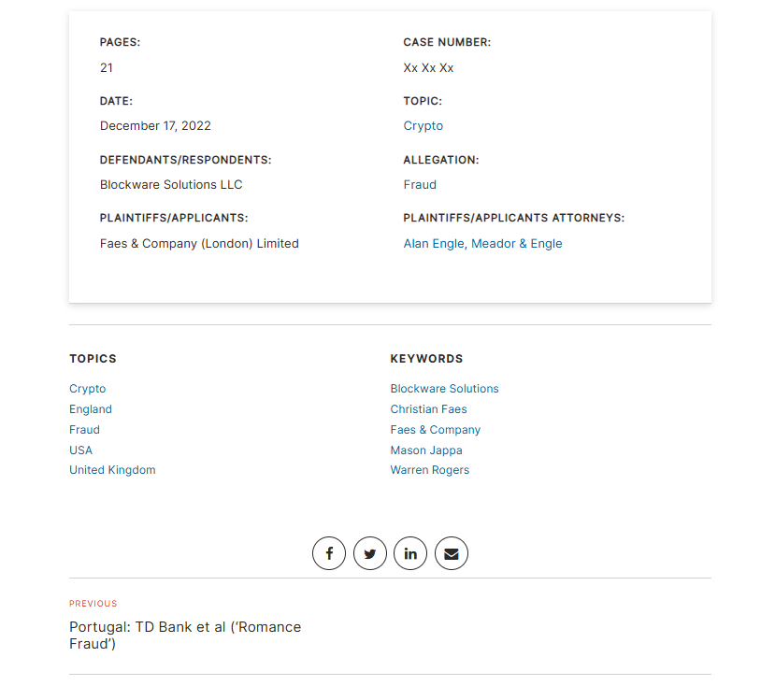The image size is (775, 700).
Task: Select Fraud in the Topics list
Action: click(84, 430)
